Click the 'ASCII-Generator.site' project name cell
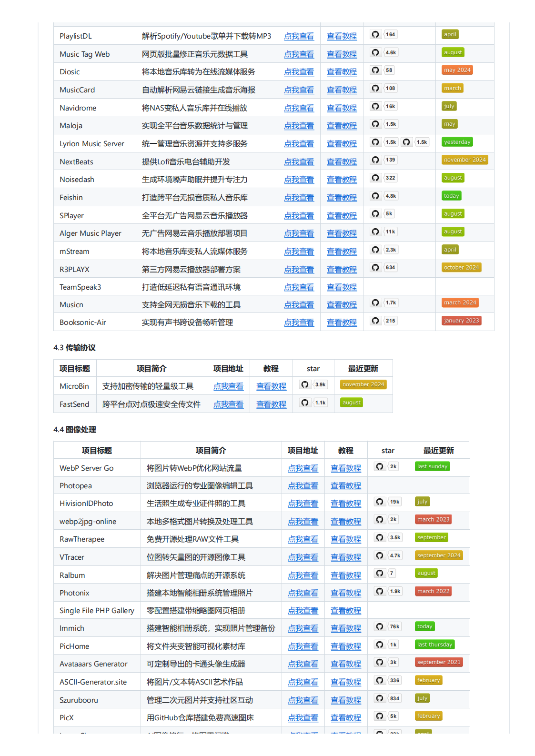 97,682
